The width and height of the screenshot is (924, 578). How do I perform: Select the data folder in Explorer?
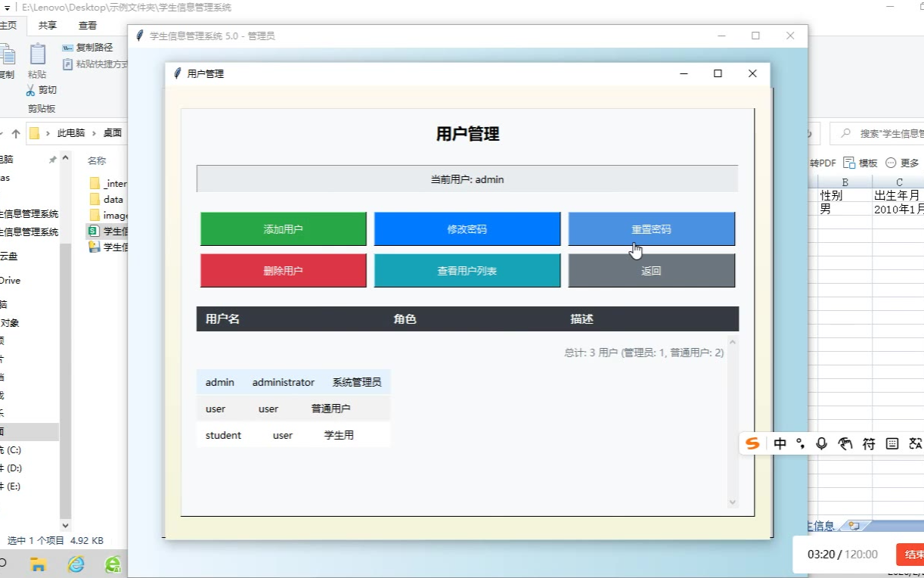click(x=107, y=200)
